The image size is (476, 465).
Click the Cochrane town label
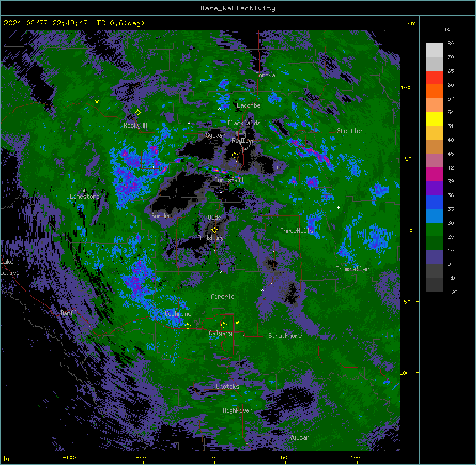[x=178, y=314]
